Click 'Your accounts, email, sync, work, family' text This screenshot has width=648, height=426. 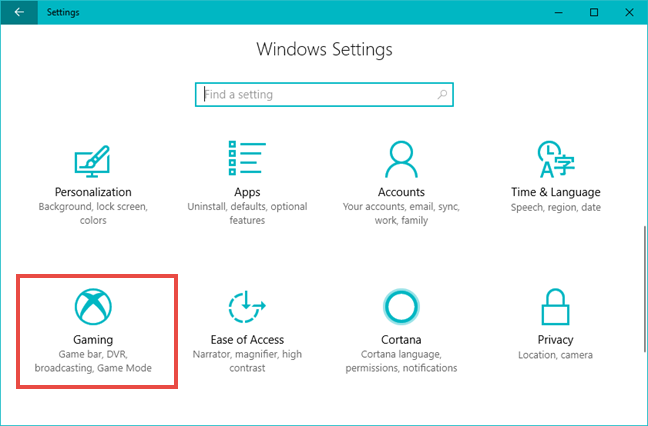point(401,213)
